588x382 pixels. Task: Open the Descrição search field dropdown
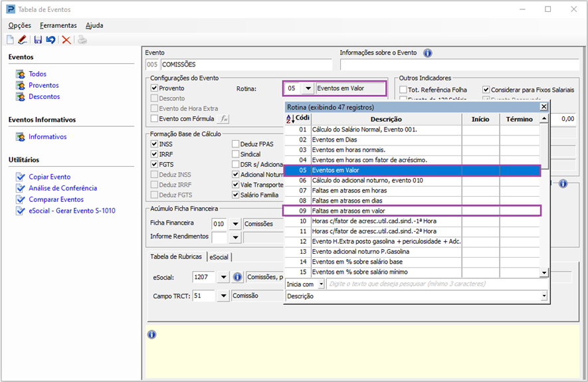tap(544, 296)
